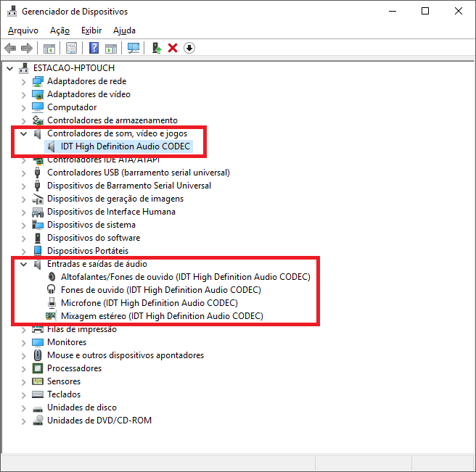
Task: Open the blue question mark Help icon
Action: pyautogui.click(x=94, y=48)
